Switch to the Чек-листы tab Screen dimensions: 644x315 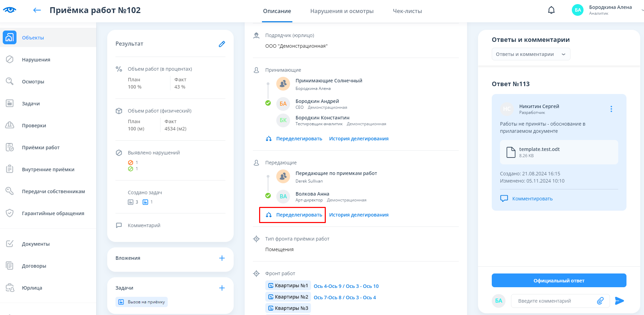pyautogui.click(x=407, y=11)
